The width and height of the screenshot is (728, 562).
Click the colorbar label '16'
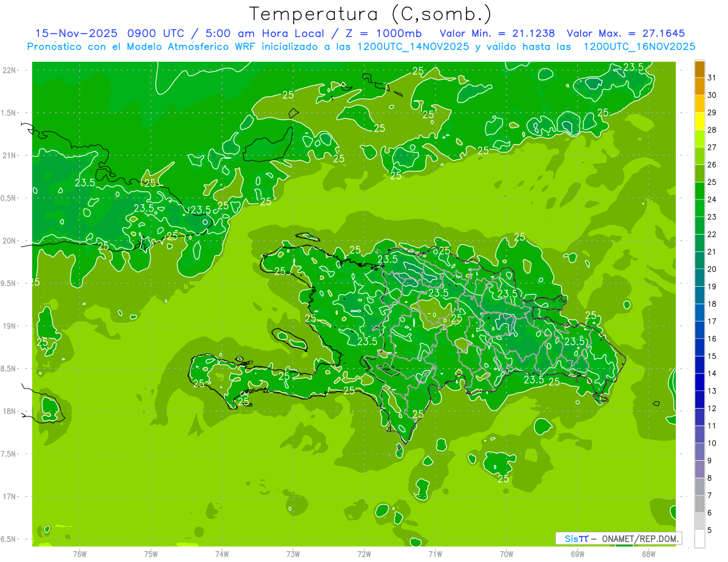pyautogui.click(x=712, y=340)
